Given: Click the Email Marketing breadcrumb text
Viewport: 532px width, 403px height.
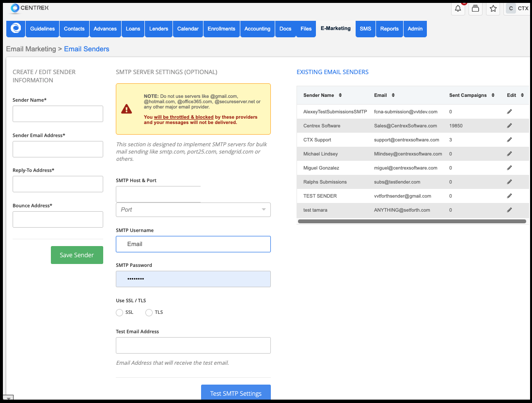Looking at the screenshot, I should [x=31, y=49].
